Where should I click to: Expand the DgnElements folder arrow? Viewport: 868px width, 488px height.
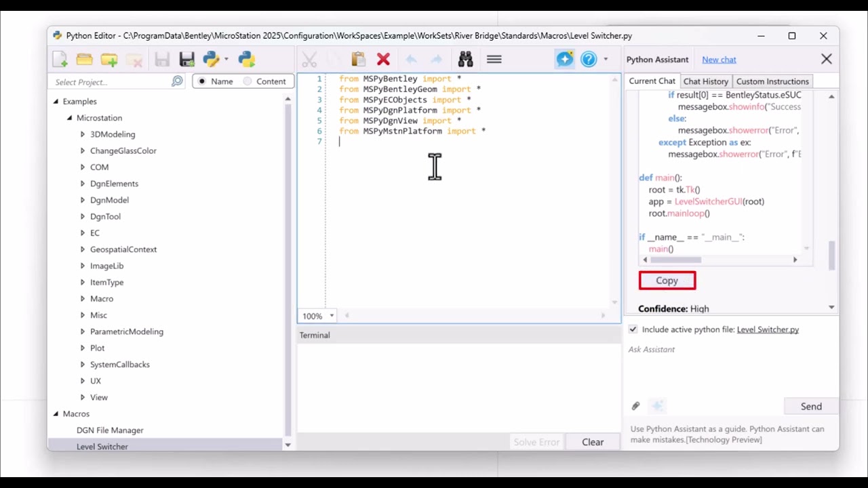tap(83, 184)
